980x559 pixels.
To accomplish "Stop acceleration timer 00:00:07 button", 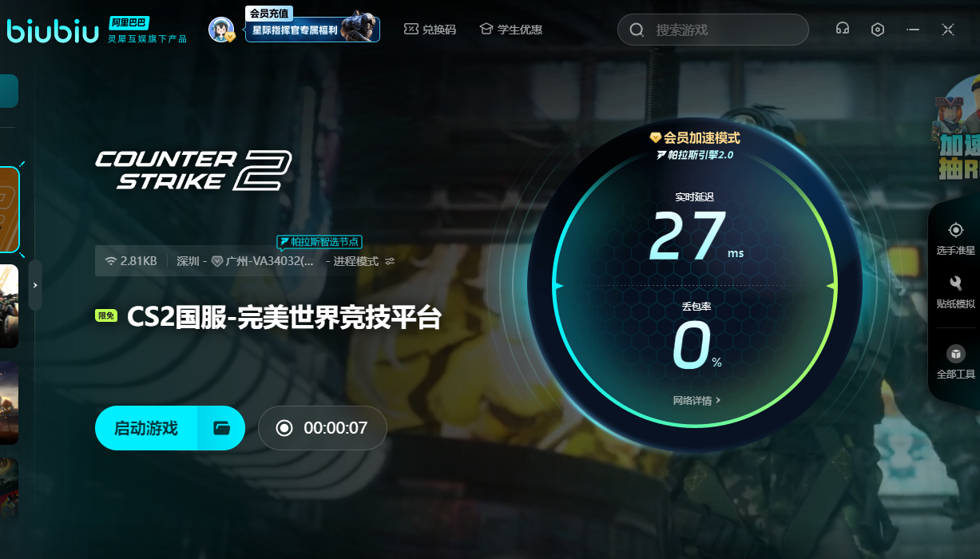I will tap(323, 428).
